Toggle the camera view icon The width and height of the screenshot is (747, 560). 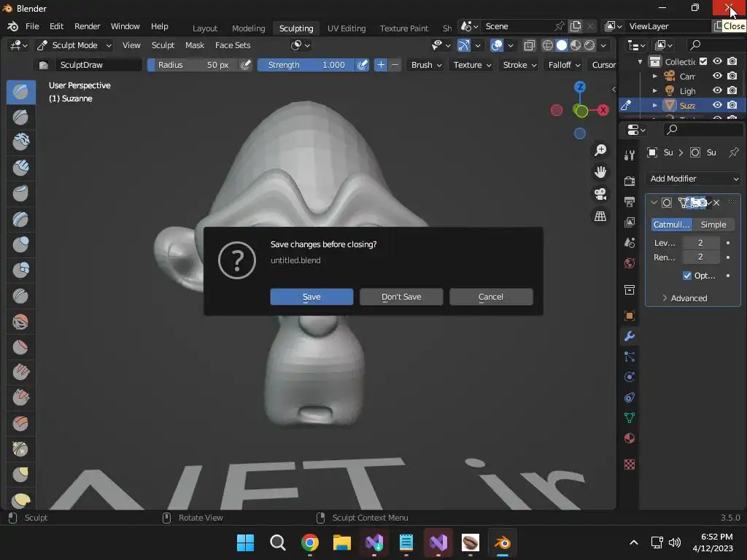coord(600,194)
